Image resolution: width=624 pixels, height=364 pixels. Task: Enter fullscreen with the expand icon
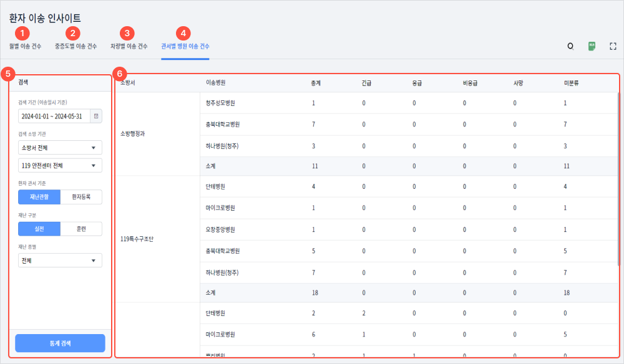(x=613, y=46)
